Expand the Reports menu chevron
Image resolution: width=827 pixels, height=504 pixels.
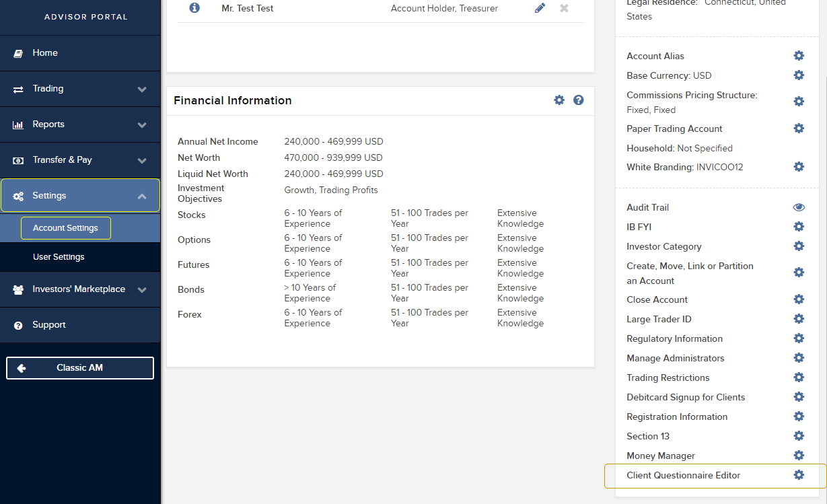pos(142,124)
